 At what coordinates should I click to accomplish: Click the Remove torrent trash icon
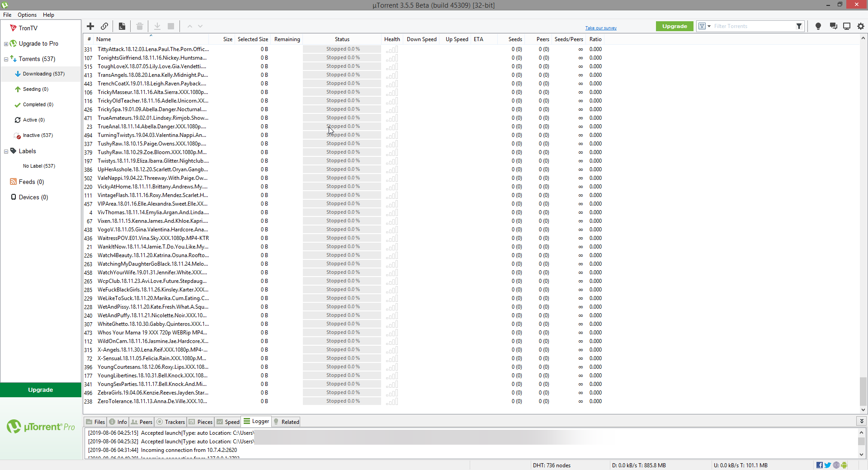pos(140,26)
